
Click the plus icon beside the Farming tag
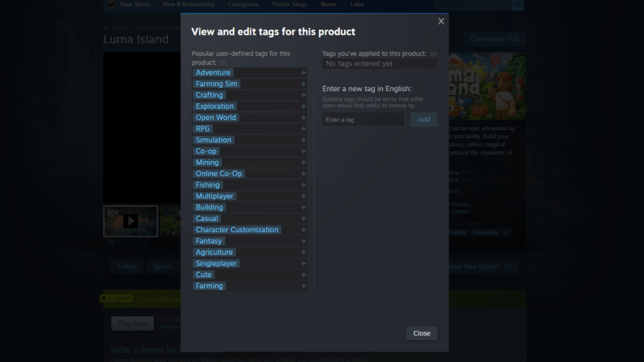[x=303, y=286]
